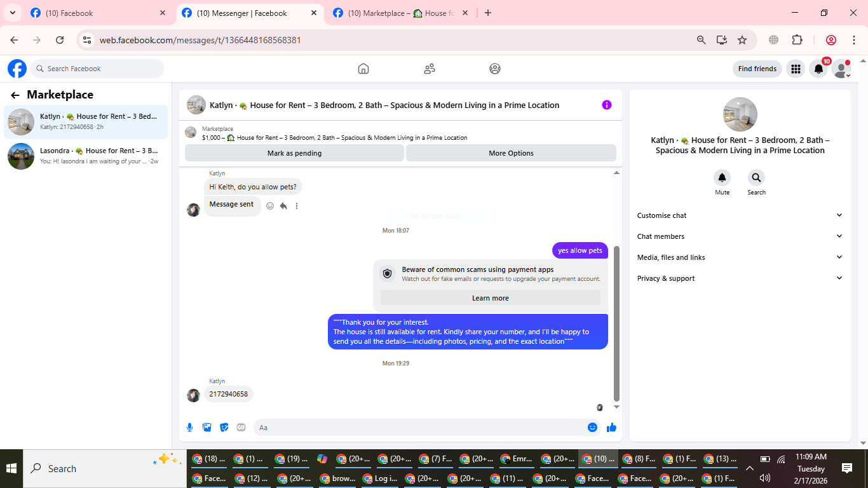Screen dimensions: 868x488
Task: Open the Facebook menu grid icon
Action: click(796, 69)
